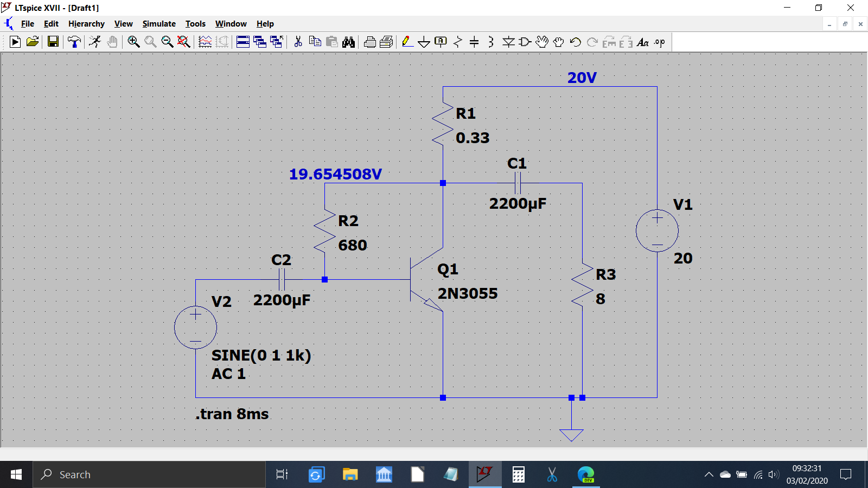Click the taskbar Search box

[x=149, y=474]
